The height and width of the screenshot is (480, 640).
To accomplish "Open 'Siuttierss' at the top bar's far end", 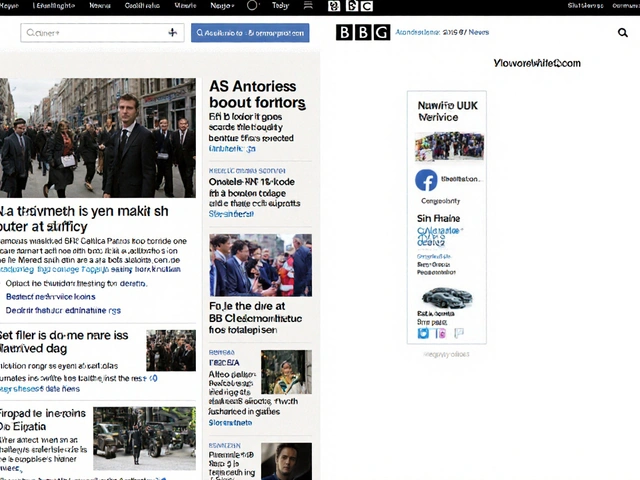I will (585, 6).
